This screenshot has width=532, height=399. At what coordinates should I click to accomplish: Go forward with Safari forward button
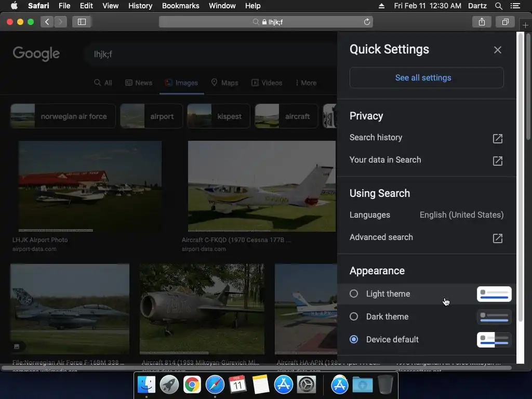[x=60, y=22]
